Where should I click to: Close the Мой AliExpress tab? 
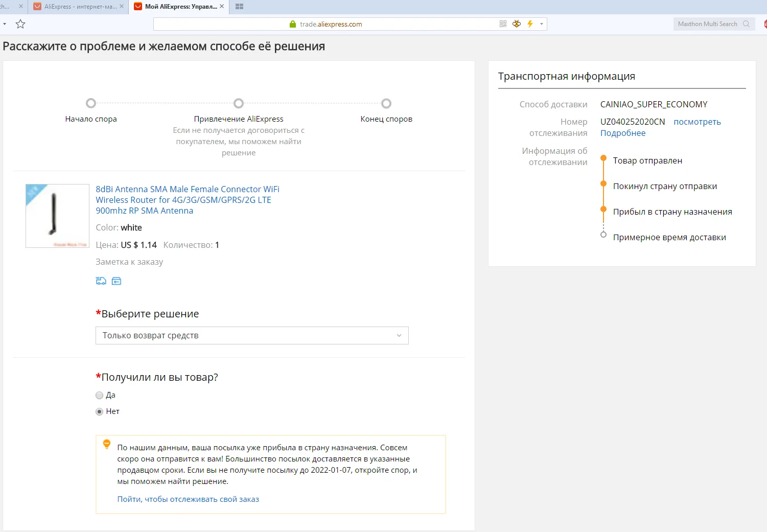click(222, 7)
